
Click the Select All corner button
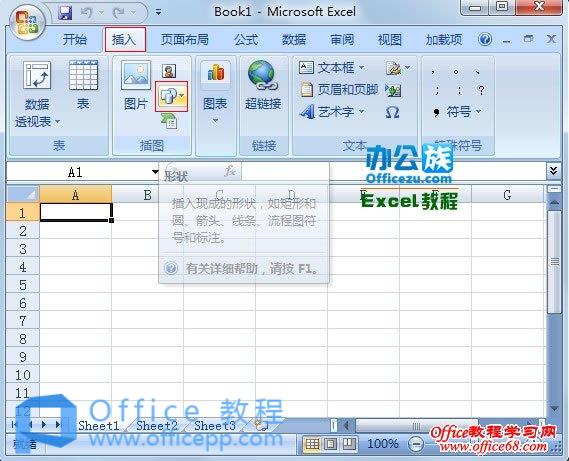22,195
